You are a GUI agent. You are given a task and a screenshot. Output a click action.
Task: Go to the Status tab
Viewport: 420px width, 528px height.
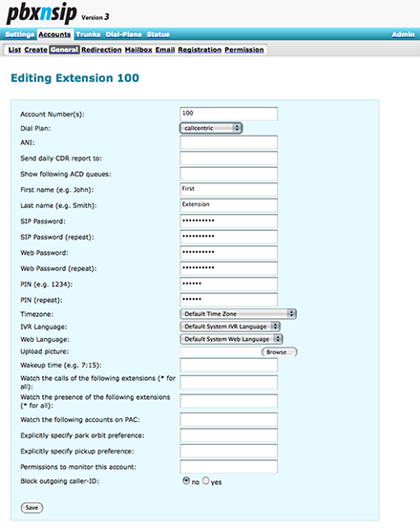click(157, 34)
